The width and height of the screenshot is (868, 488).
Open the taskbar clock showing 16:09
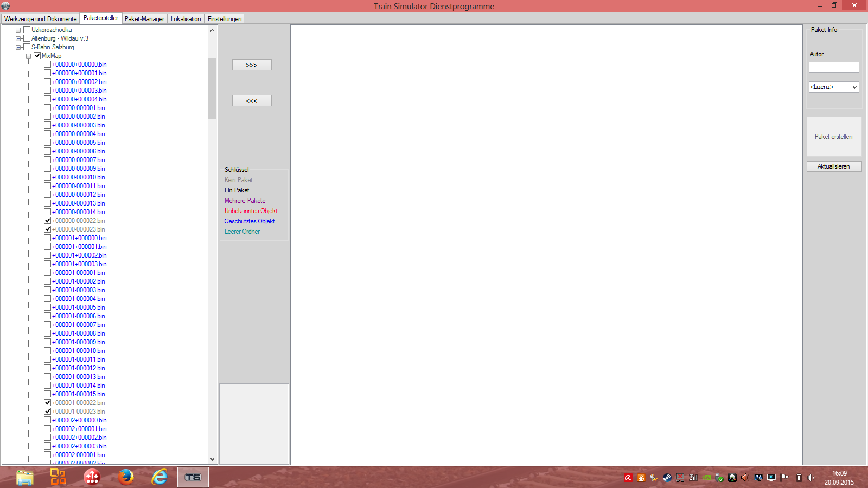[x=839, y=478]
